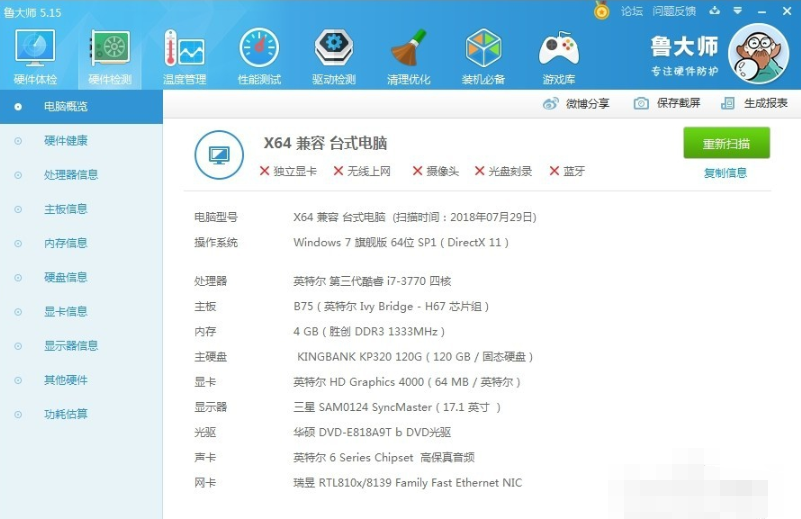Click the KINGBANK KP320 120G disk value
The width and height of the screenshot is (801, 519).
click(x=415, y=357)
